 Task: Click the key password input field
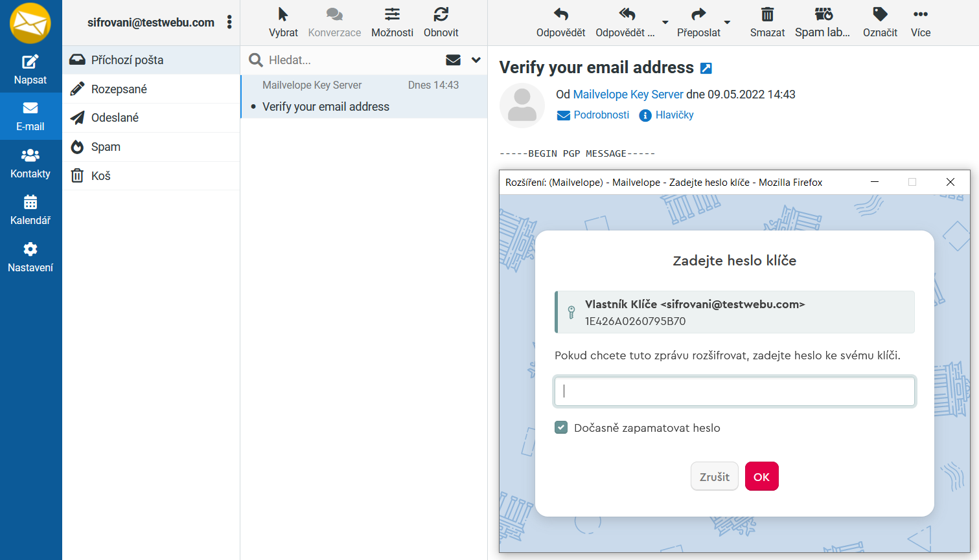[x=735, y=391]
